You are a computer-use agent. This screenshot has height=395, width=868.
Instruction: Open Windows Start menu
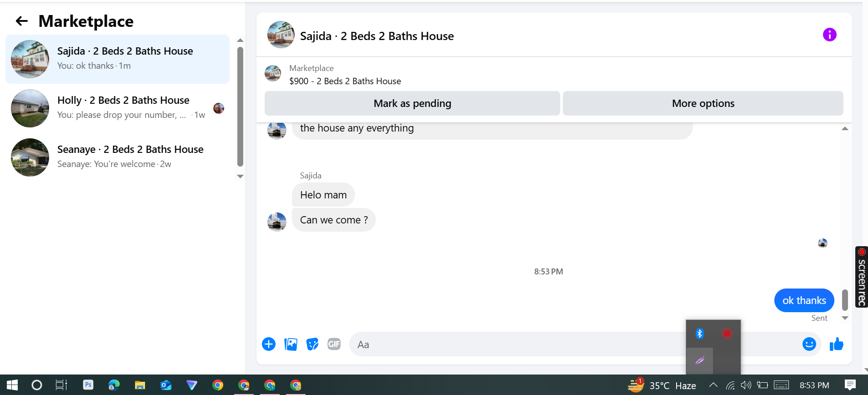(12, 385)
